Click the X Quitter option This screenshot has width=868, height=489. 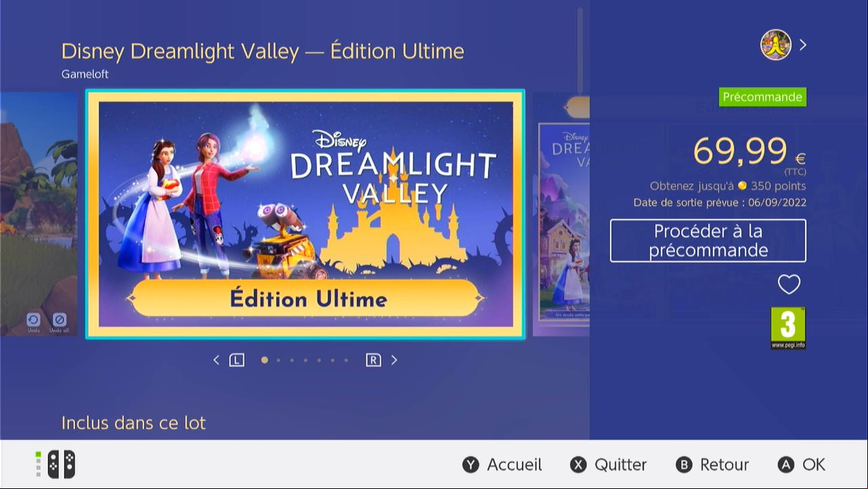608,465
